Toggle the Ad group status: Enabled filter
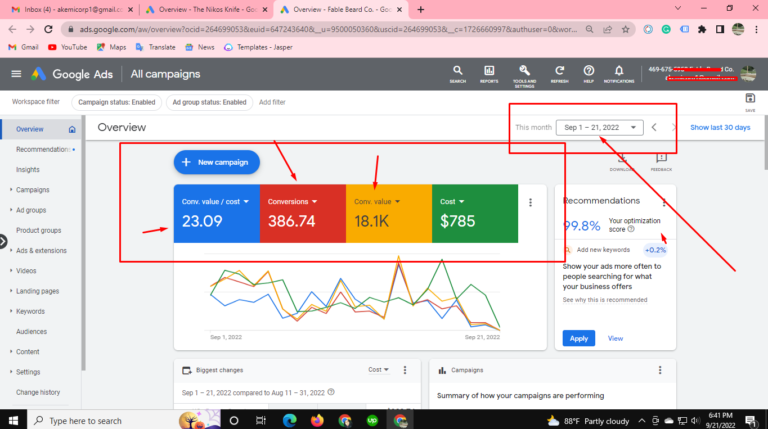The height and width of the screenshot is (429, 768). [x=208, y=102]
